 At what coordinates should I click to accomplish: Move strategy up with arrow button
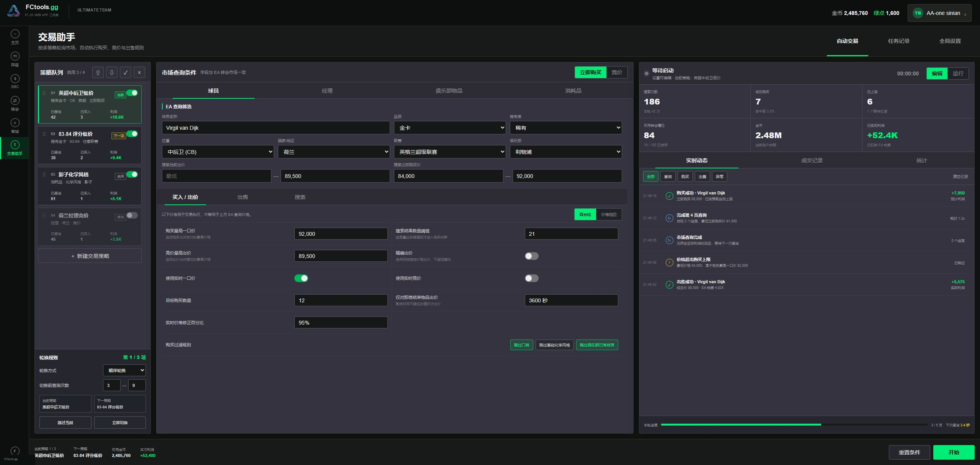click(x=98, y=72)
